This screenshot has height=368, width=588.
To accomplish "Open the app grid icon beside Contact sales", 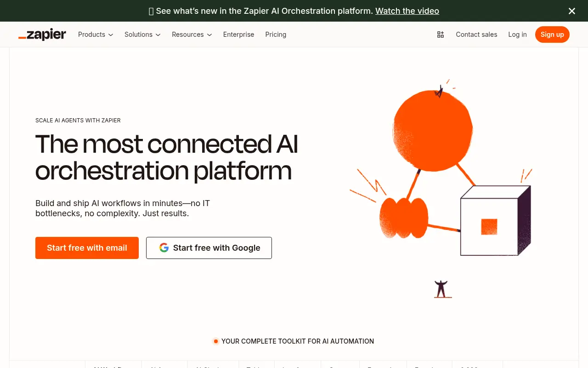I will (440, 34).
